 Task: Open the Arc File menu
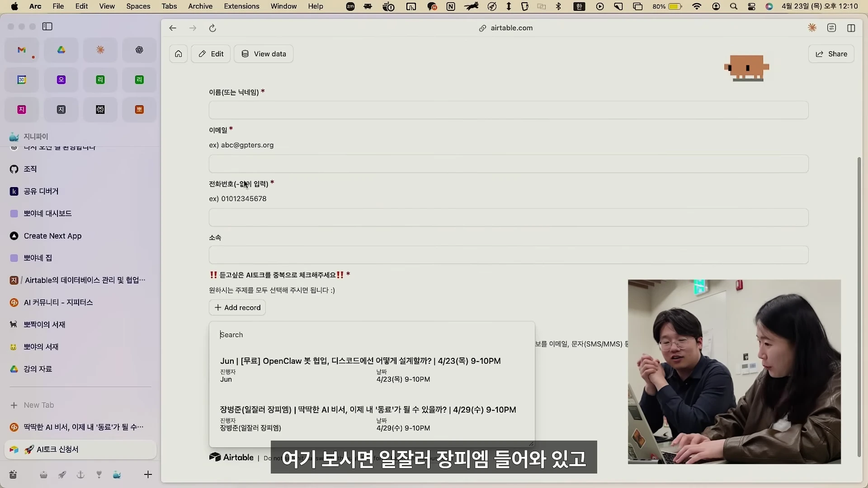click(58, 6)
